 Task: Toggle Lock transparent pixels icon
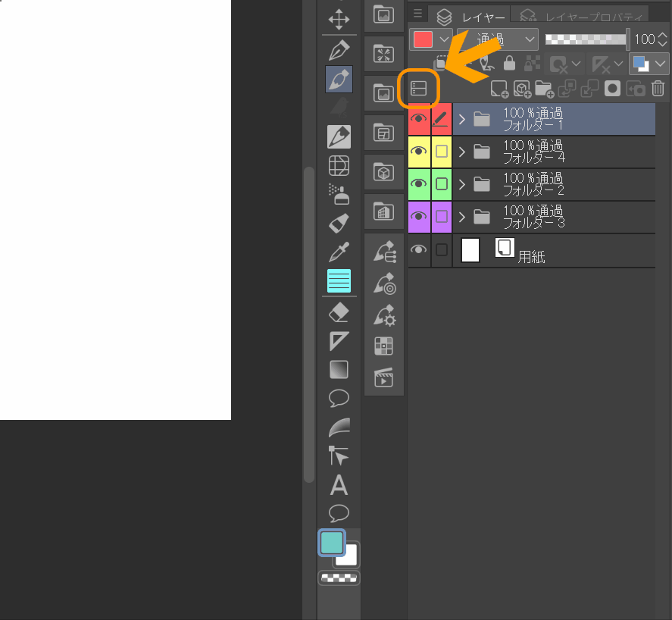[x=533, y=64]
